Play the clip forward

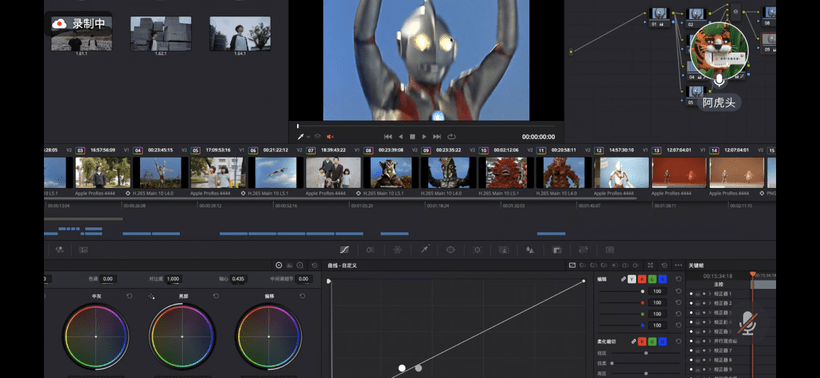coord(424,136)
